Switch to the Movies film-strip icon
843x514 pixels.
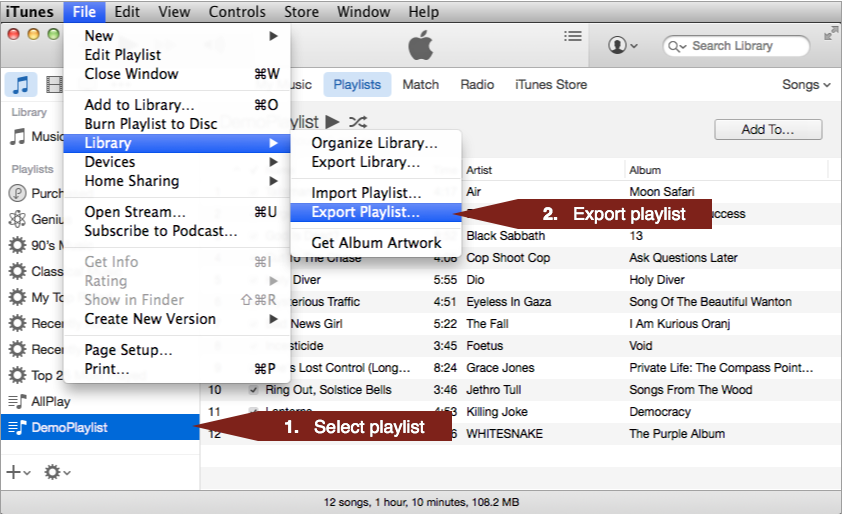[x=54, y=84]
